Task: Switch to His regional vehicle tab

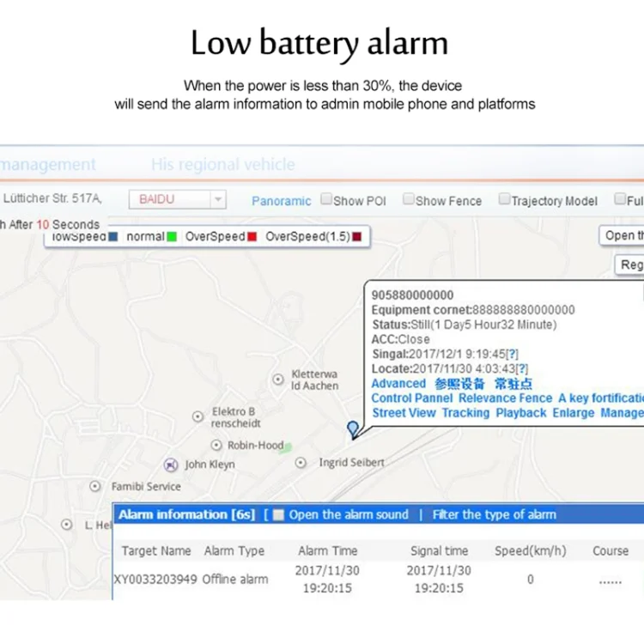Action: (x=222, y=164)
